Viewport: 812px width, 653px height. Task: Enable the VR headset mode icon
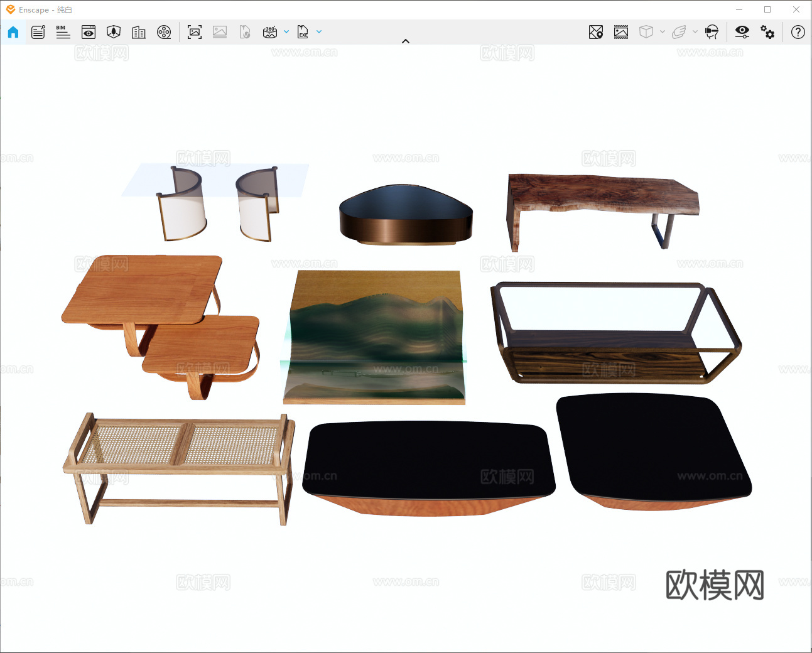point(712,32)
